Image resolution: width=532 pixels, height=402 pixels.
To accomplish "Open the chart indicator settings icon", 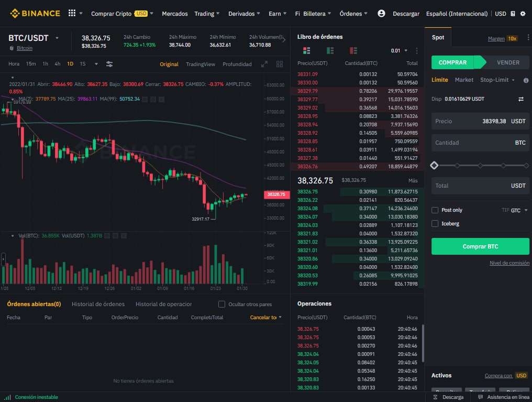I will (x=108, y=63).
